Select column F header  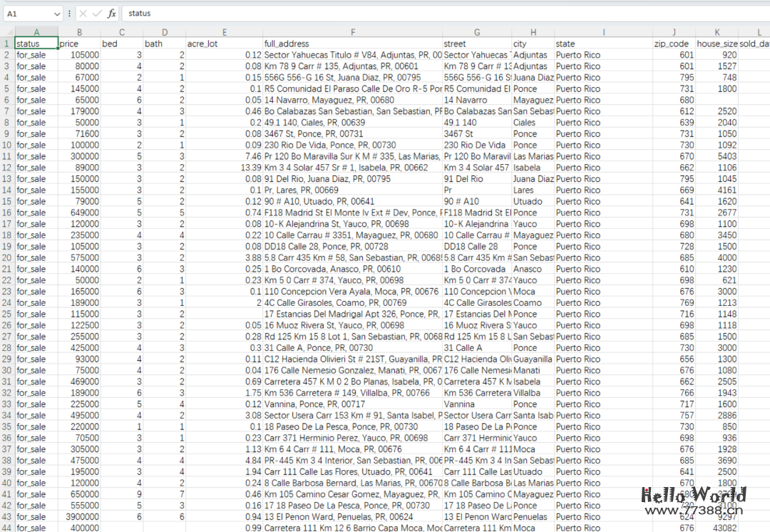pos(352,32)
